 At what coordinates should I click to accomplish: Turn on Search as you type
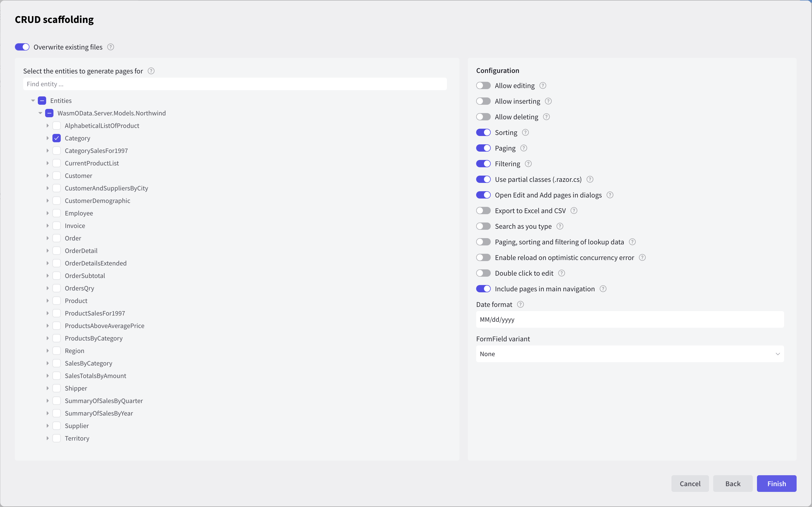click(x=483, y=226)
